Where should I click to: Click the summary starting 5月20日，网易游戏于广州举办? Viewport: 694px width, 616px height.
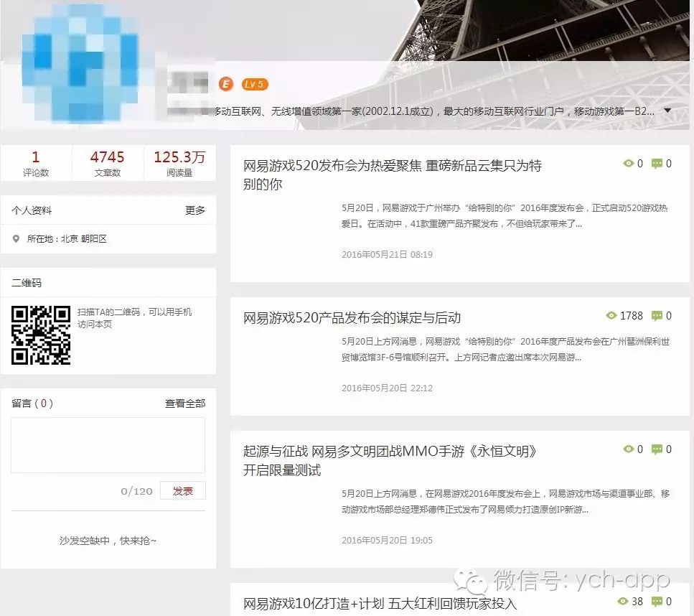[x=505, y=215]
